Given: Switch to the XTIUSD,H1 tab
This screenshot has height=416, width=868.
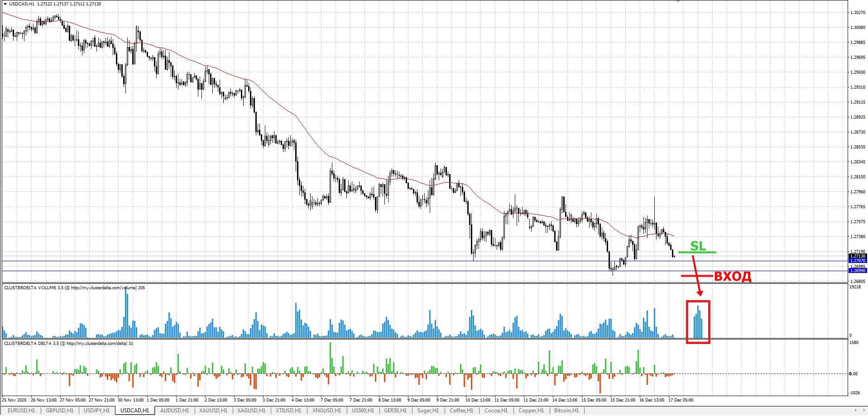Looking at the screenshot, I should 288,411.
